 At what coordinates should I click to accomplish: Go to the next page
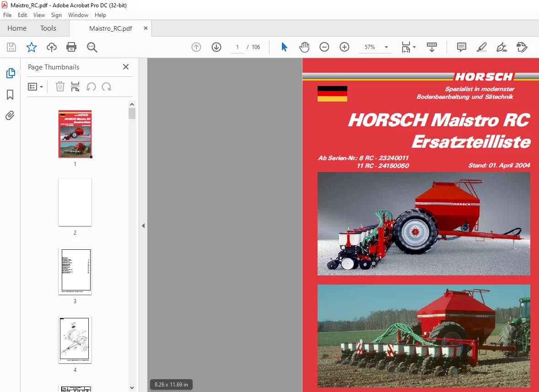[x=216, y=47]
